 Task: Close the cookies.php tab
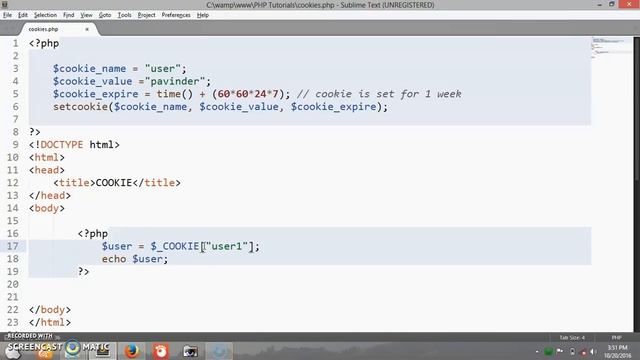pyautogui.click(x=87, y=29)
